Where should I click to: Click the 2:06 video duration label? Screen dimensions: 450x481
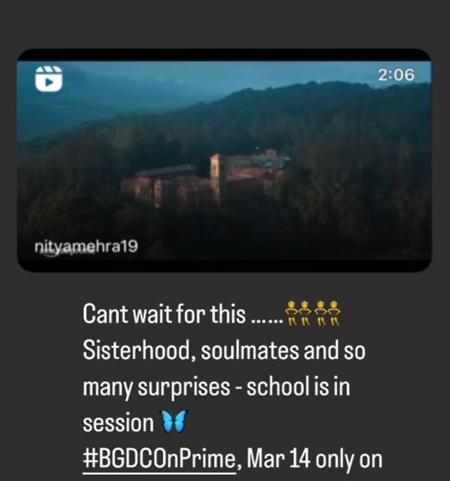(x=396, y=74)
